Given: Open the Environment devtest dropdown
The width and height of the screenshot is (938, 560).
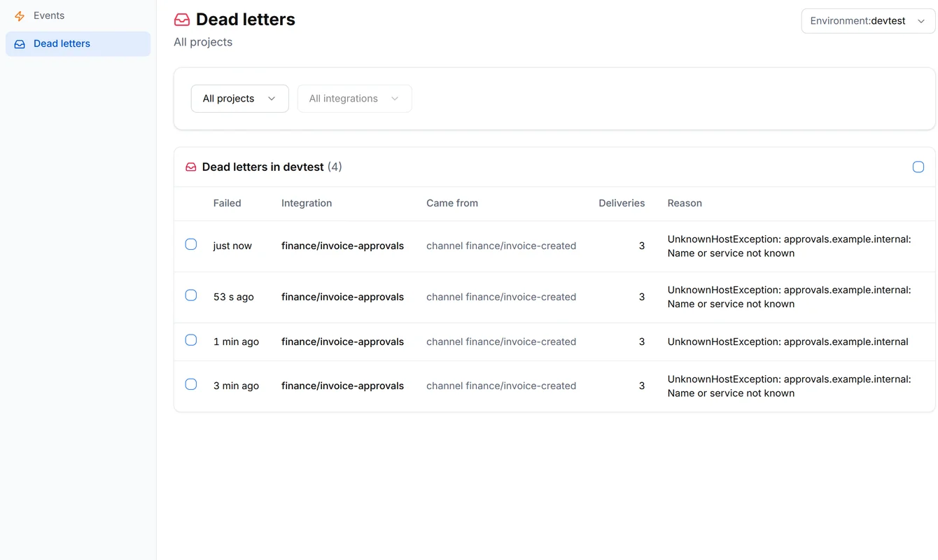Looking at the screenshot, I should point(868,21).
